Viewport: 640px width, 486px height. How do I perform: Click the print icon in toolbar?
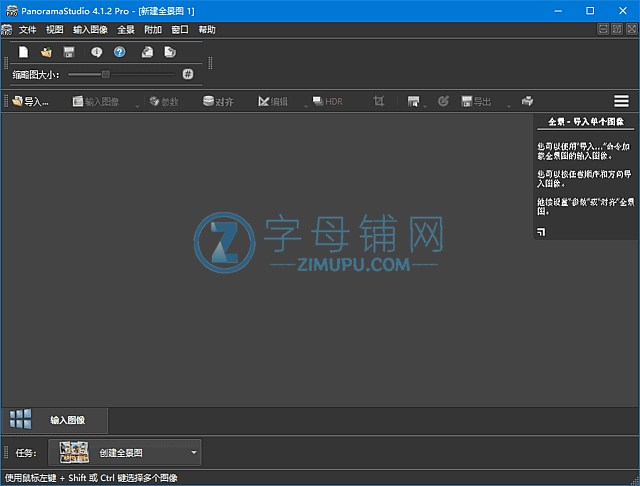(x=527, y=101)
